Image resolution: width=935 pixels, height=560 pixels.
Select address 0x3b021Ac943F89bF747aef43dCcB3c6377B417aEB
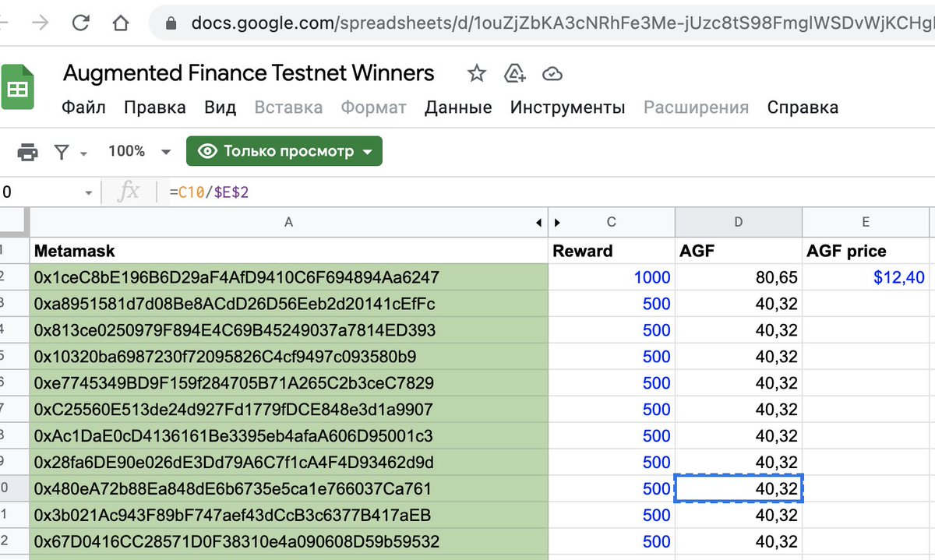click(x=289, y=516)
